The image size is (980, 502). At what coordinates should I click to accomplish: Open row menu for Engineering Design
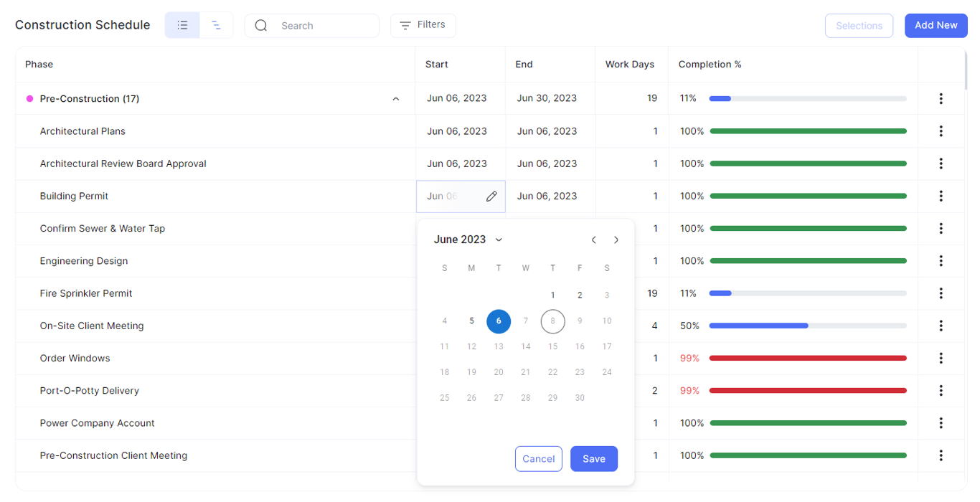[941, 261]
